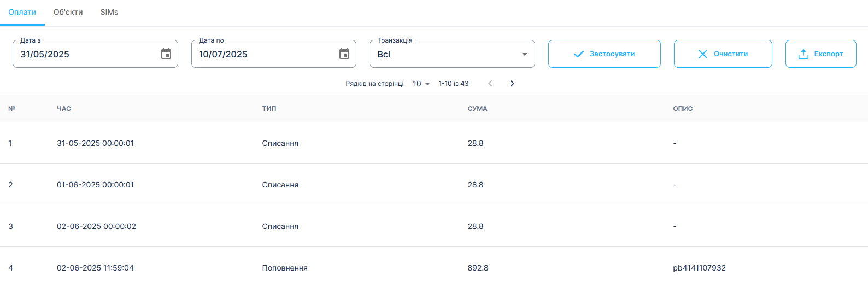This screenshot has width=868, height=288.
Task: Go to previous page of results
Action: [490, 84]
